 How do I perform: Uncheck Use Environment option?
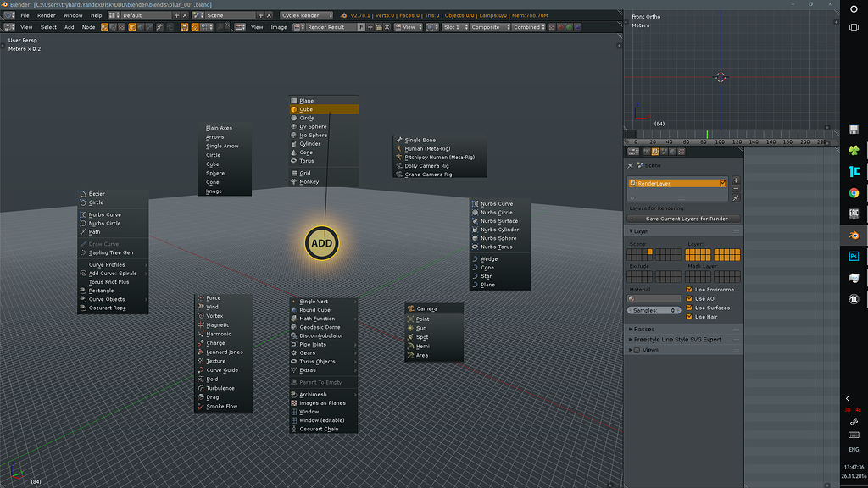(x=689, y=290)
